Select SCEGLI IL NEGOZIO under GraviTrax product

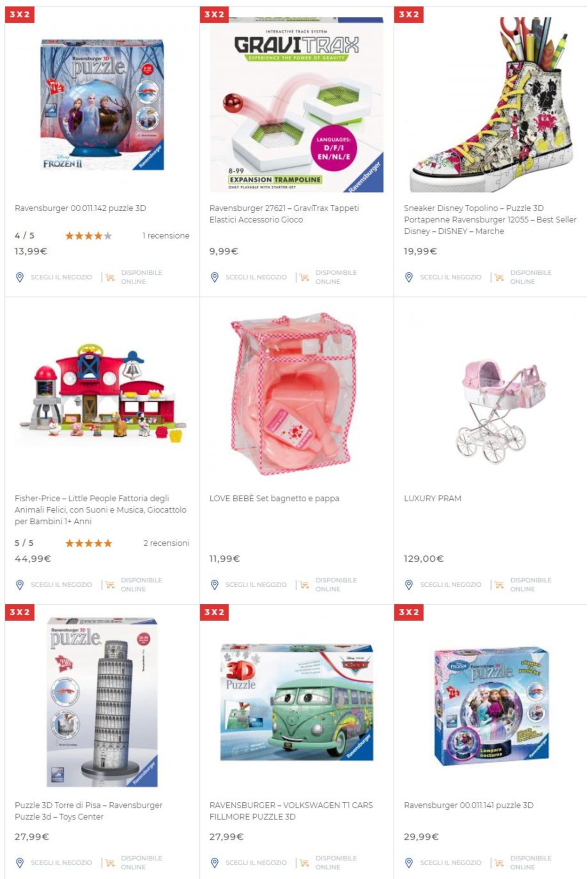(256, 277)
